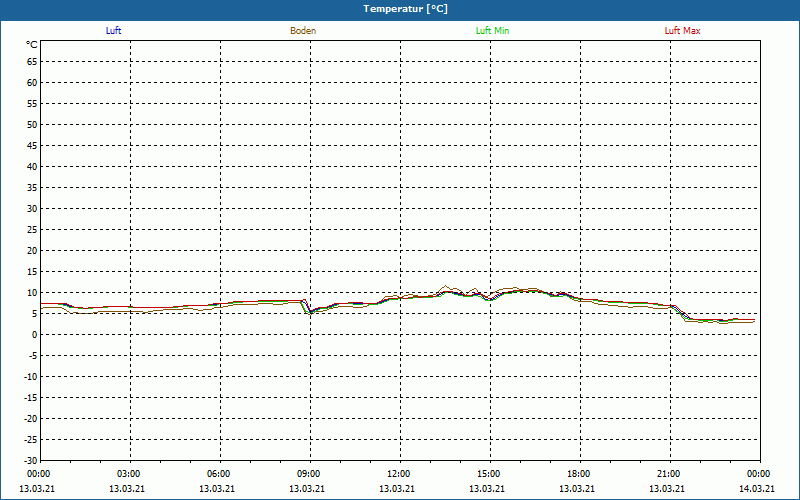Click the 13.03.21 date under 21:00
This screenshot has height=500, width=800.
pos(667,488)
